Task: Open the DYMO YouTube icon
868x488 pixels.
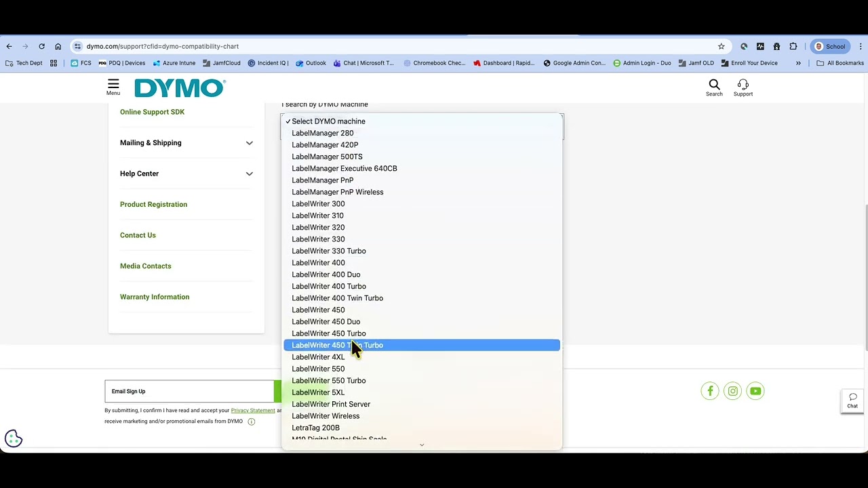Action: (755, 391)
